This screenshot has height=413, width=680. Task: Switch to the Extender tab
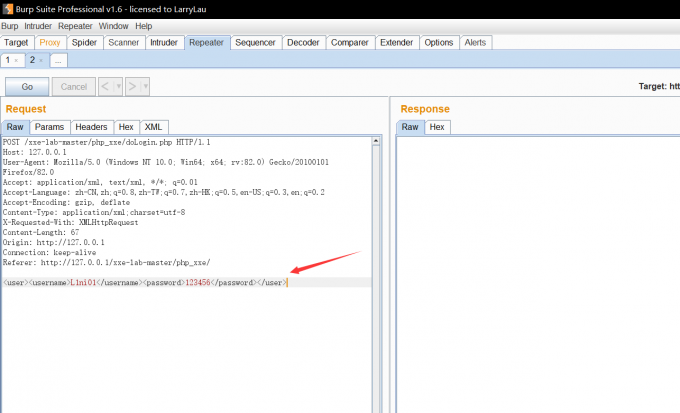(x=396, y=43)
